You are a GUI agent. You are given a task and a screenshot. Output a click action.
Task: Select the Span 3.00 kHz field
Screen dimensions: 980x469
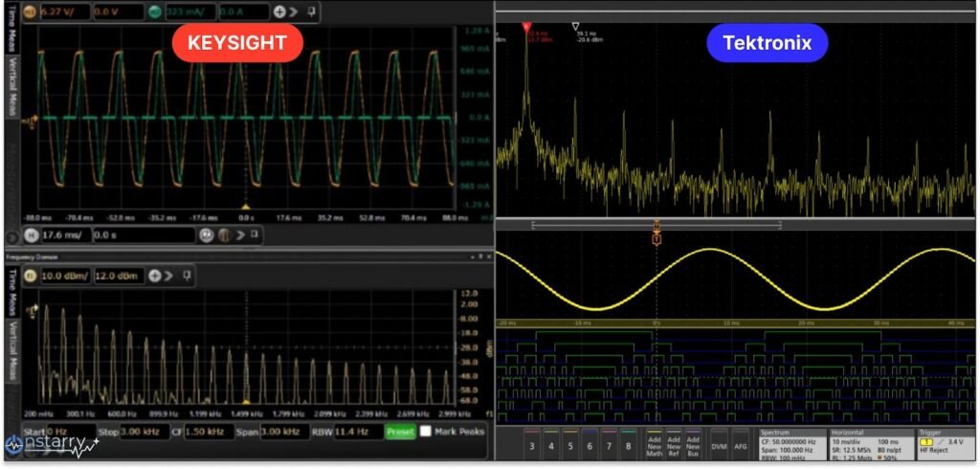tap(287, 432)
